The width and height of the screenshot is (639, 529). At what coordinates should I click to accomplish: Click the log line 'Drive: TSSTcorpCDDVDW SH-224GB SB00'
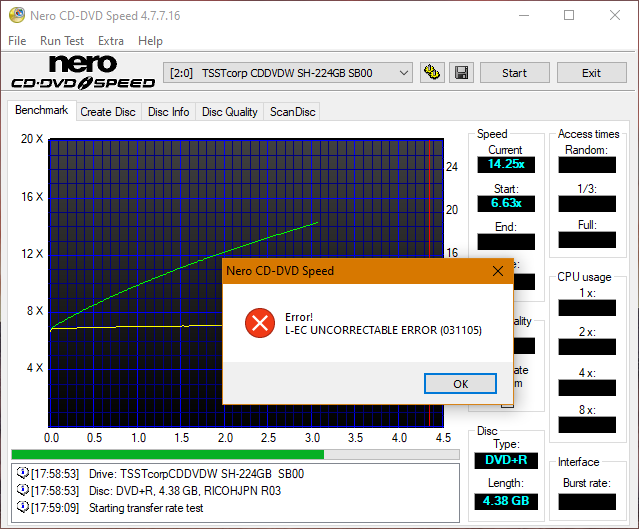point(196,474)
